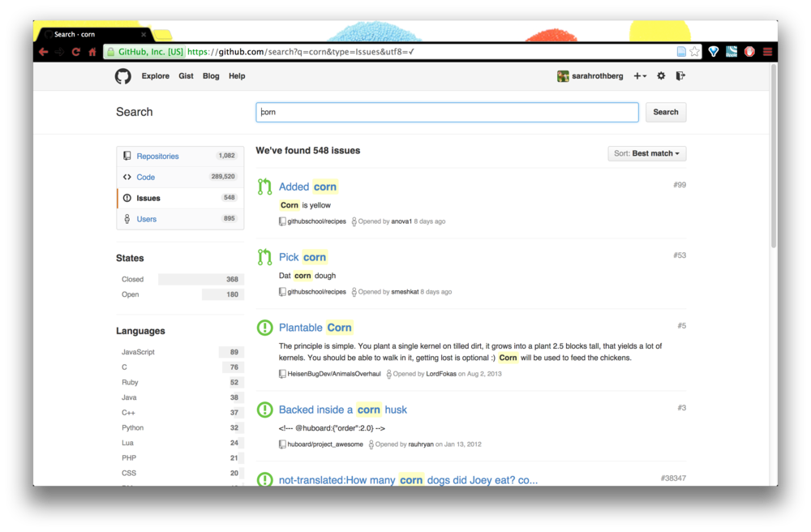
Task: Open the sarahrothberg profile link
Action: 598,76
